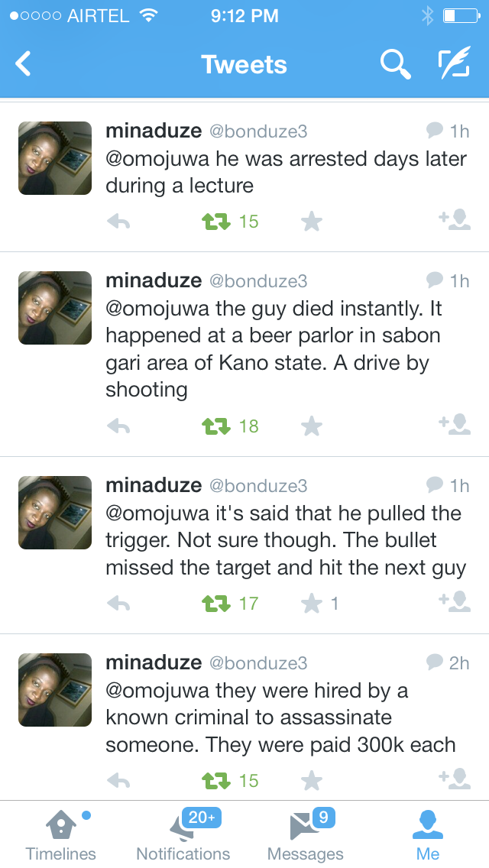
Task: Tap minaduze avatar on "pulled the trigger" tweet
Action: [55, 513]
